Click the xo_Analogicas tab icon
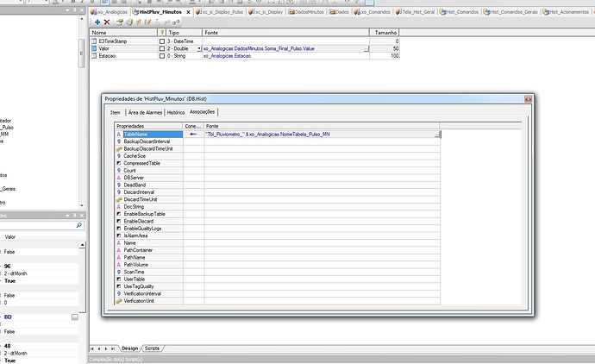The image size is (595, 364). 94,12
